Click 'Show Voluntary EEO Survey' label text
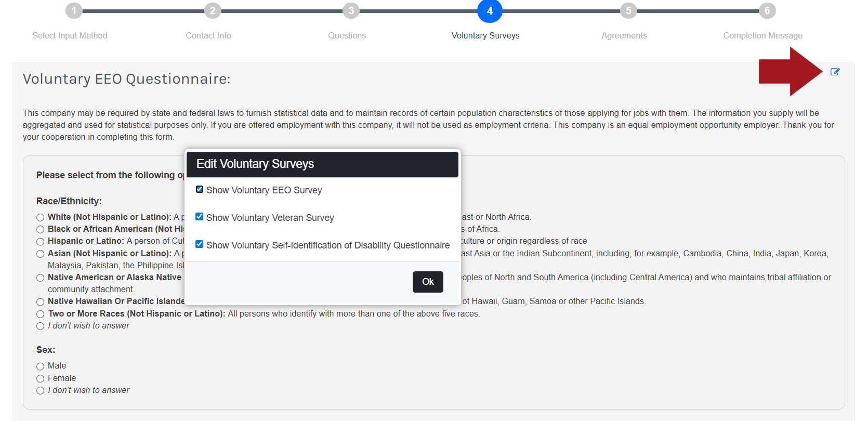 (264, 190)
